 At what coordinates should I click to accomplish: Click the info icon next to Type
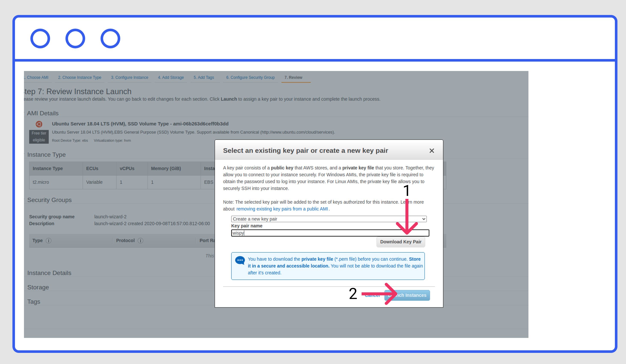click(x=49, y=241)
